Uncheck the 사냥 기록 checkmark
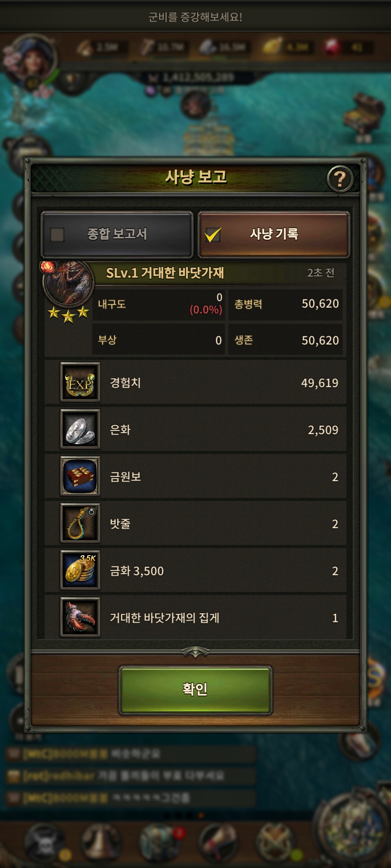The height and width of the screenshot is (868, 391). 213,235
